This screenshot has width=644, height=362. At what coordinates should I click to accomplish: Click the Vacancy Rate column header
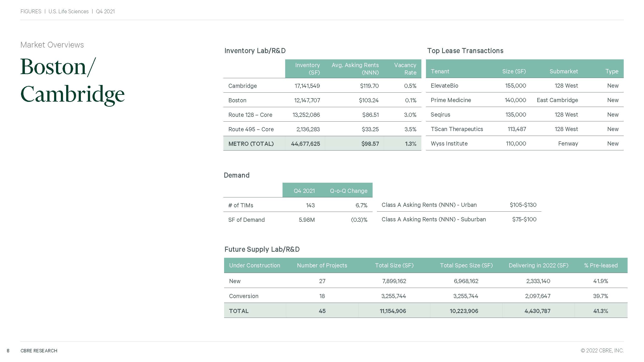(x=405, y=69)
